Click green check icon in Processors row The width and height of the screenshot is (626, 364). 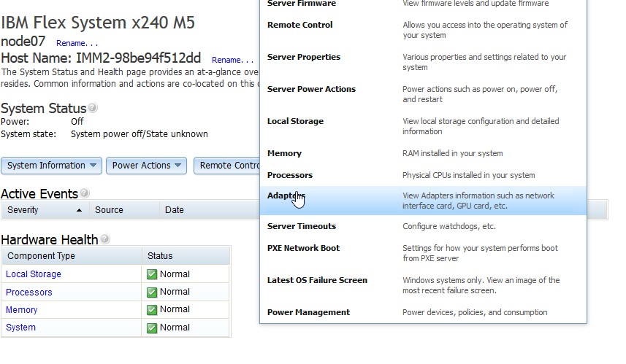coord(152,293)
